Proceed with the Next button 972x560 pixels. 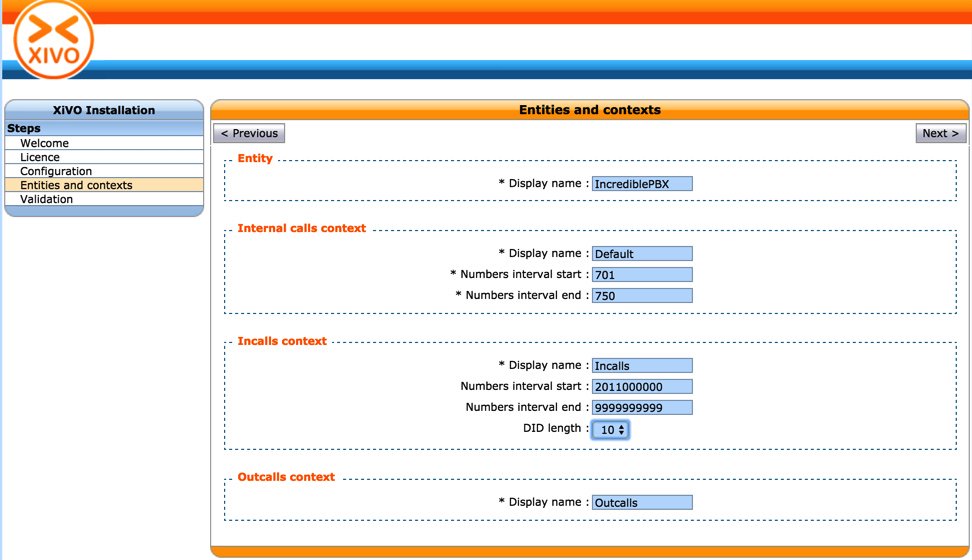coord(940,133)
